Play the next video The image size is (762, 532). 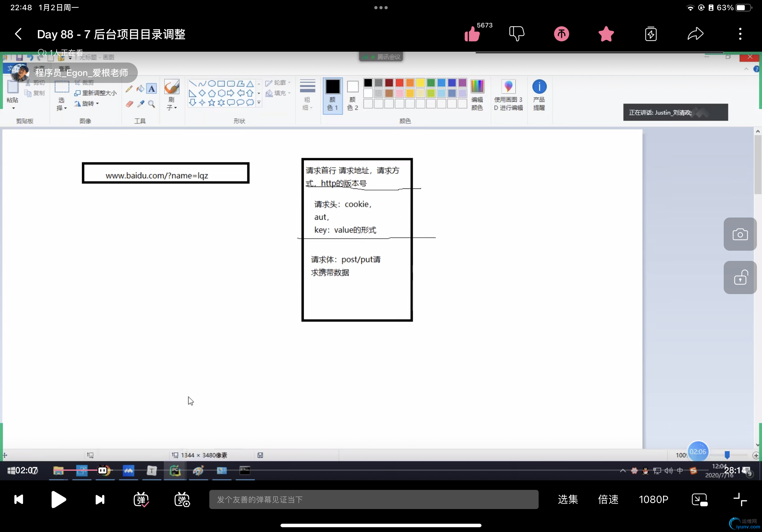pos(100,499)
